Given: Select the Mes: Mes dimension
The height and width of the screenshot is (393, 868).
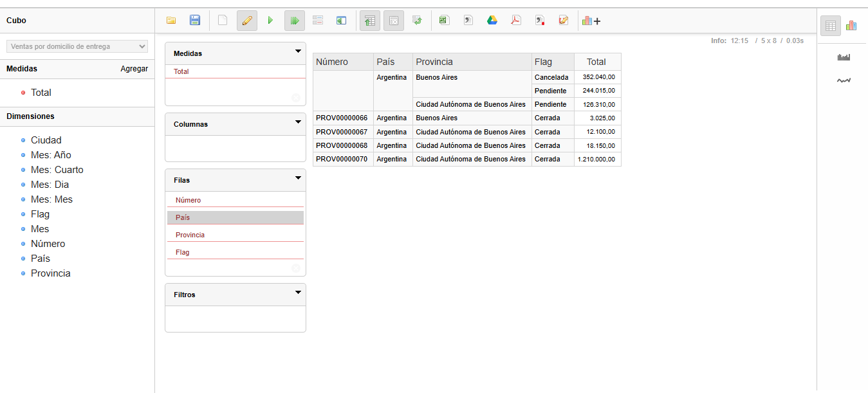Looking at the screenshot, I should [x=52, y=199].
